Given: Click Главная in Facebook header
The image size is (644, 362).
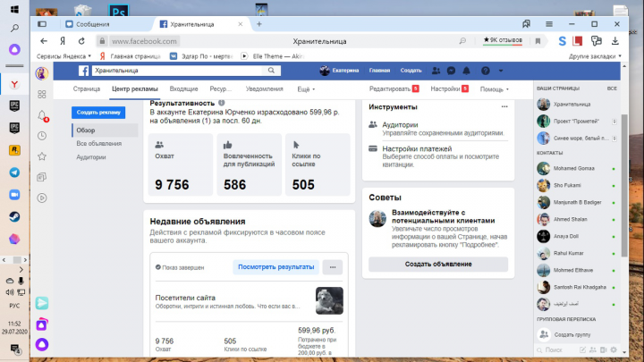Looking at the screenshot, I should (x=379, y=71).
